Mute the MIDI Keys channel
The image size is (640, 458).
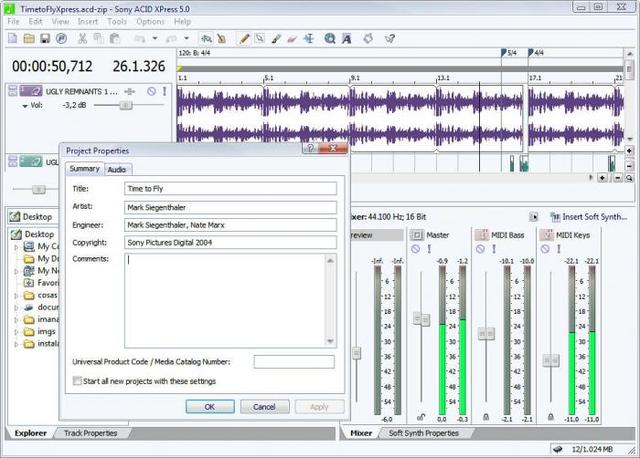[x=545, y=249]
